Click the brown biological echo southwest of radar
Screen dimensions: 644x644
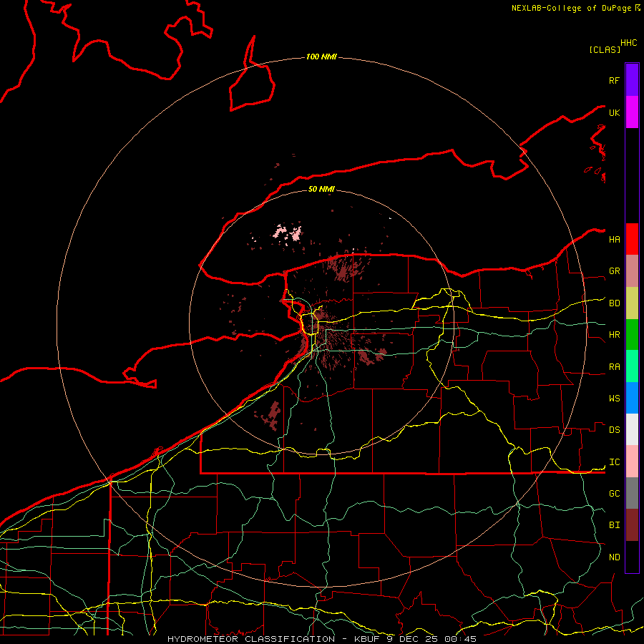pos(272,415)
